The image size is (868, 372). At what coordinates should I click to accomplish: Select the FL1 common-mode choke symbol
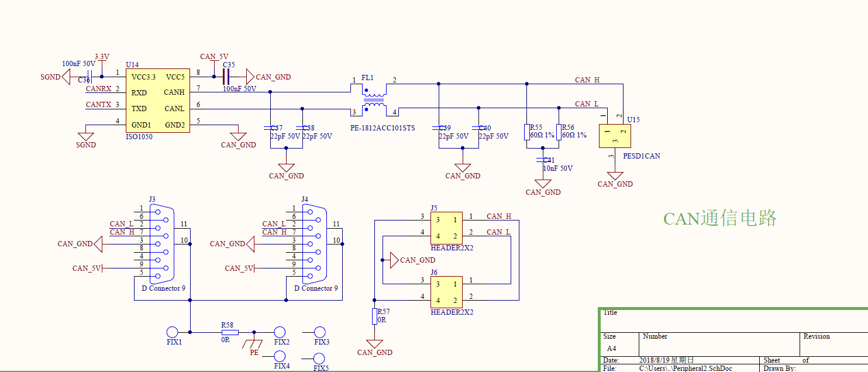pos(374,99)
